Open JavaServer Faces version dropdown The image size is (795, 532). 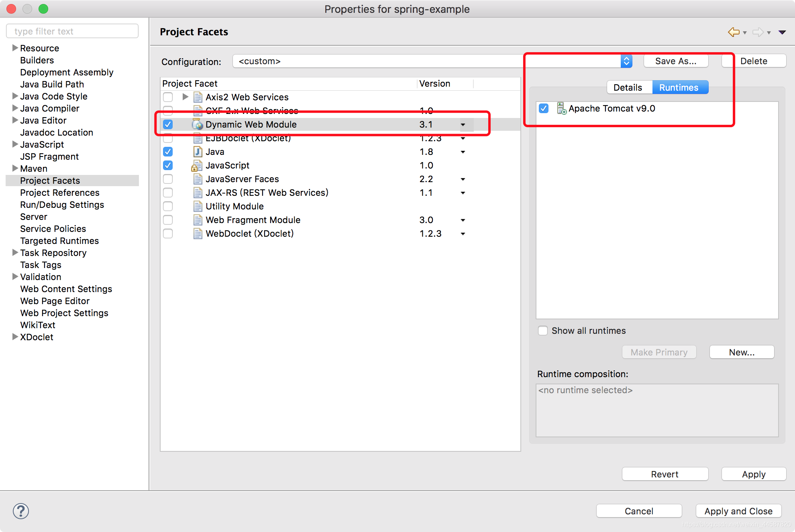point(463,179)
